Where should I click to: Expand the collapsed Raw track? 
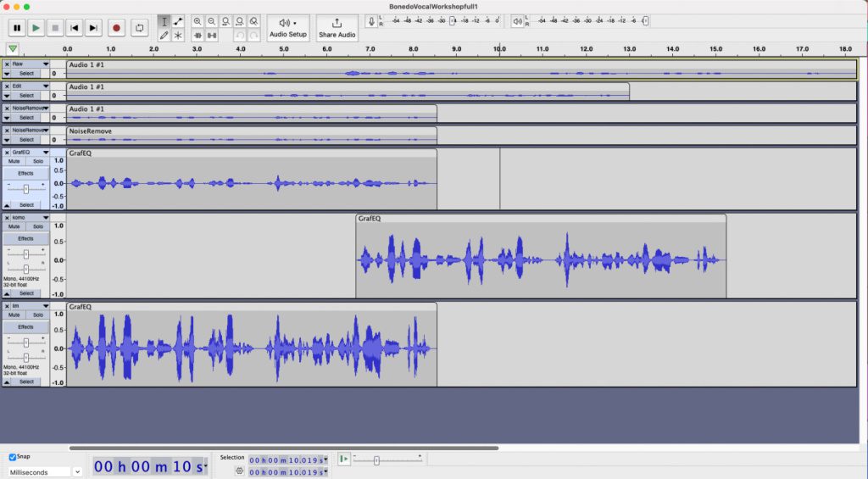[7, 73]
